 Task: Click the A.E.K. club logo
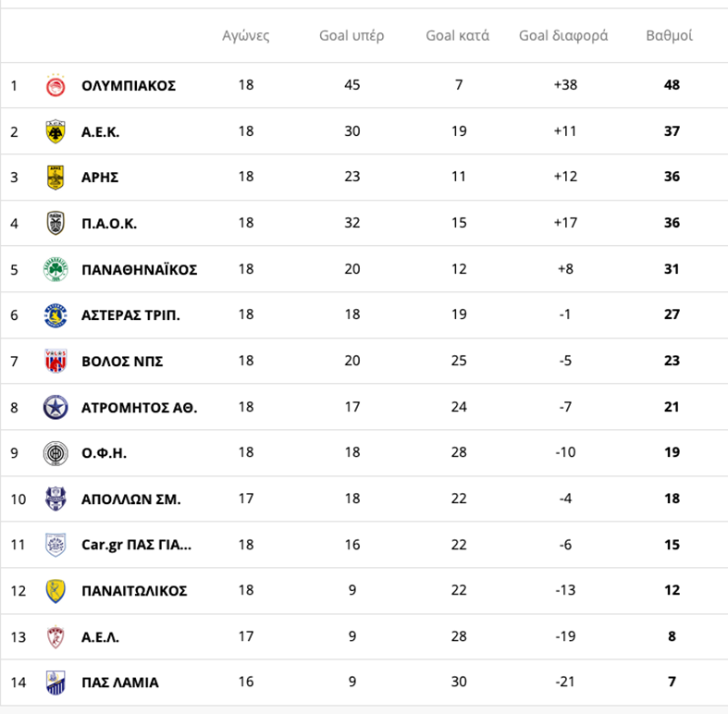click(x=56, y=131)
